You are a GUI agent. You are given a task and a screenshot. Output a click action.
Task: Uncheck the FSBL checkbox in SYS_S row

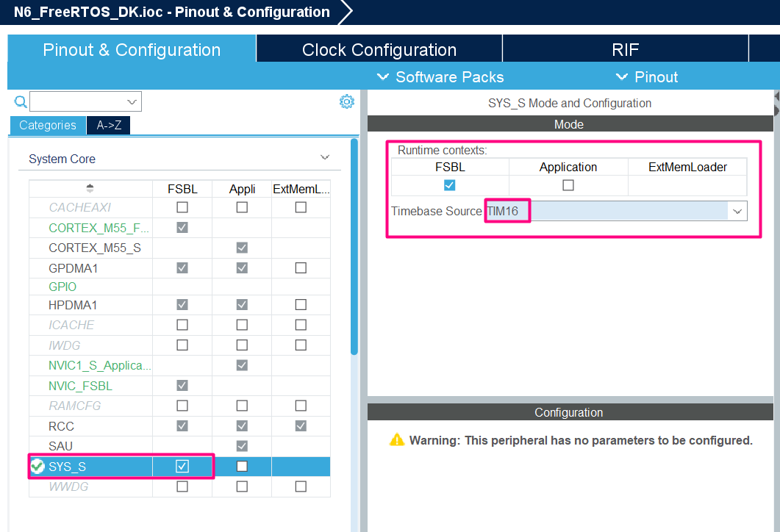pos(182,466)
